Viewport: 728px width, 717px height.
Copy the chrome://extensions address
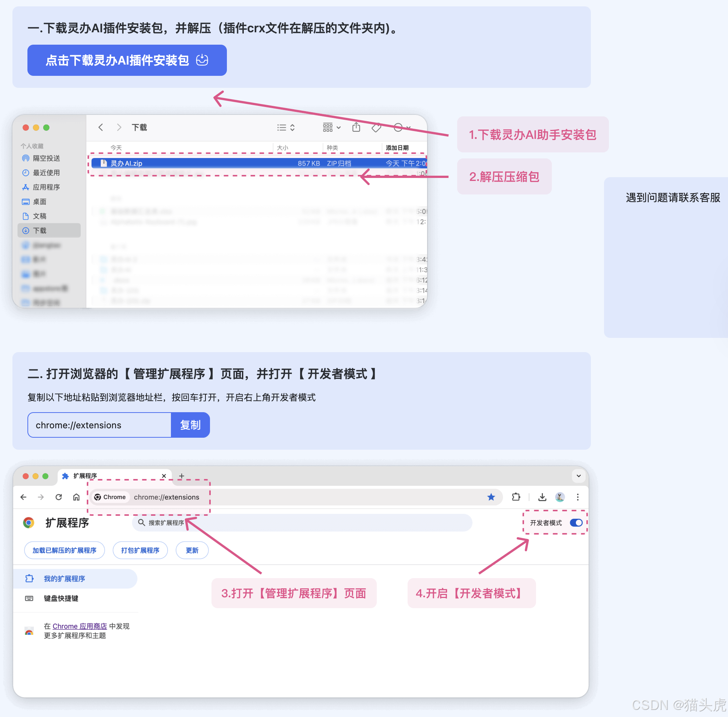tap(190, 425)
